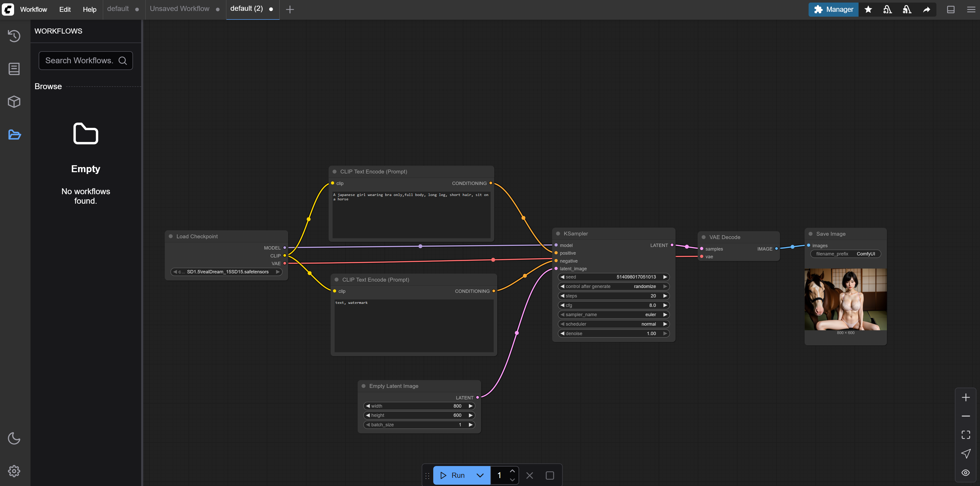980x486 pixels.
Task: Click the search magnifier icon
Action: point(122,60)
